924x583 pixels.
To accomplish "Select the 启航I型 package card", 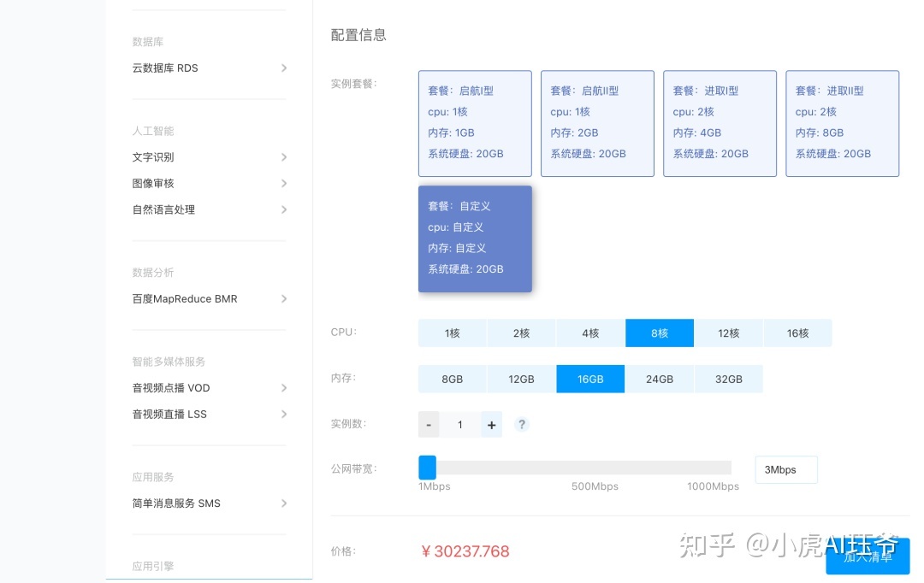I will click(x=475, y=124).
